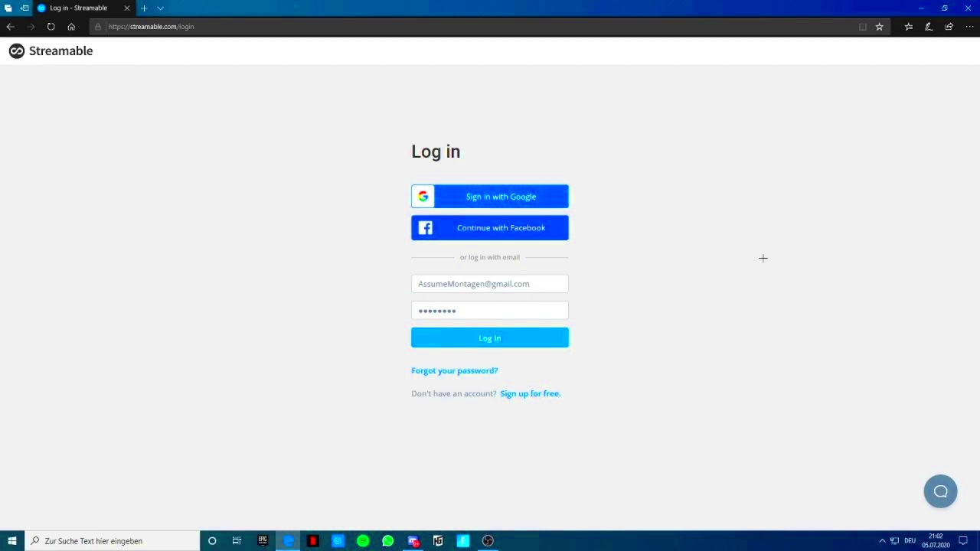Open WhatsApp from the taskbar
Viewport: 980px width, 551px height.
pyautogui.click(x=388, y=541)
